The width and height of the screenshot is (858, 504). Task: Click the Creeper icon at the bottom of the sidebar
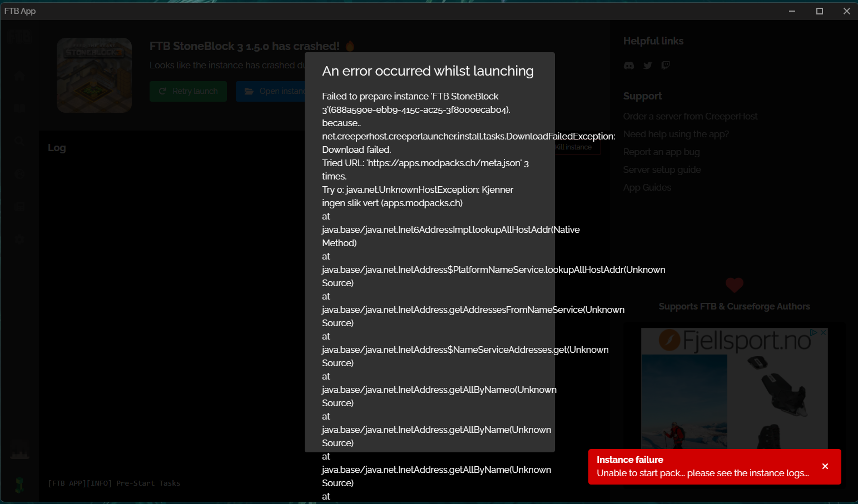[x=19, y=486]
